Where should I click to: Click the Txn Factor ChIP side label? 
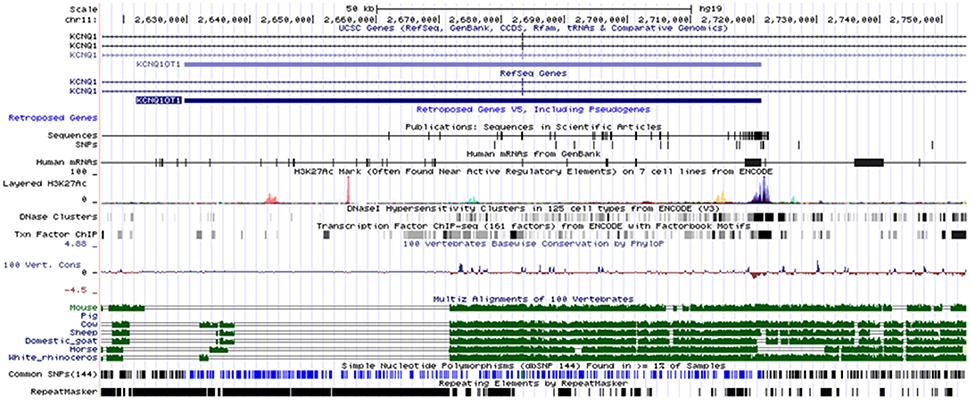(x=56, y=234)
